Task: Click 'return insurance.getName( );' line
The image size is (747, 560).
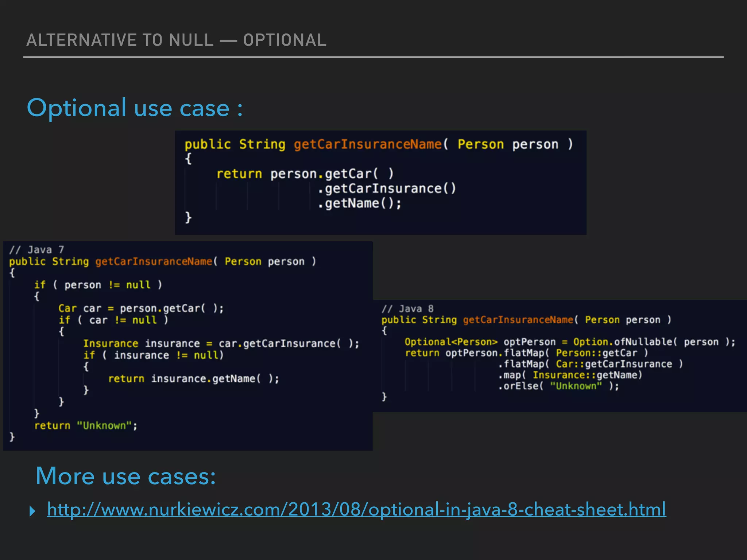Action: [194, 379]
